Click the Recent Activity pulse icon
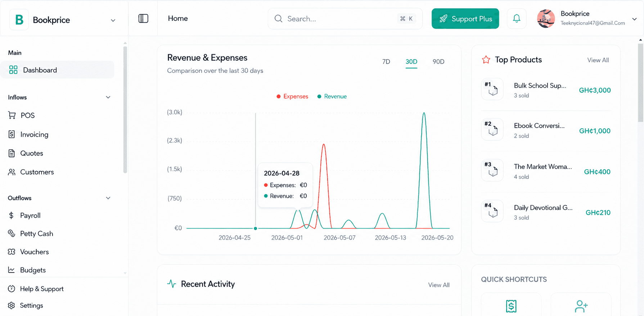This screenshot has height=316, width=644. pos(171,284)
